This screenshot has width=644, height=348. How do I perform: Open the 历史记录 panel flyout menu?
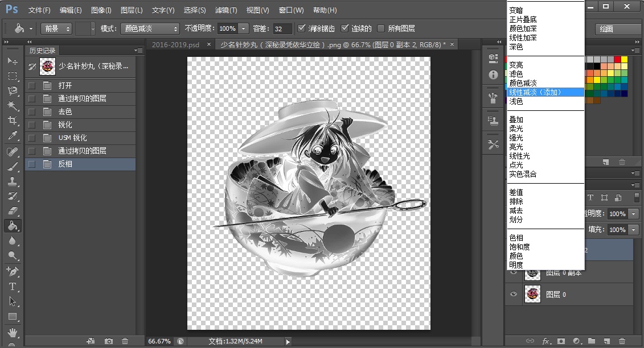(x=138, y=51)
